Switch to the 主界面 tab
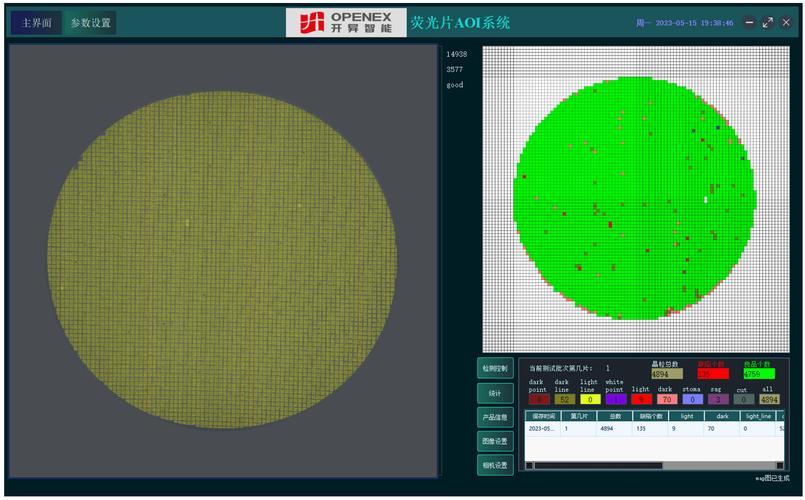This screenshot has width=805, height=500. point(36,23)
